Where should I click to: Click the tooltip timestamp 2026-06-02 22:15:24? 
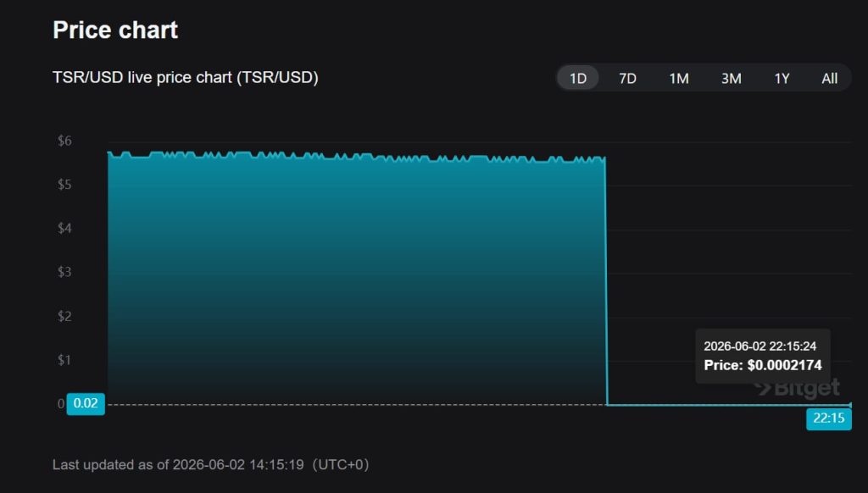[x=759, y=346]
